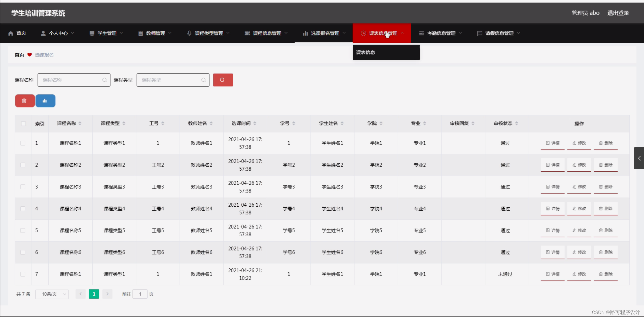Select 课表信息 from the open menu
The height and width of the screenshot is (317, 644).
(365, 52)
